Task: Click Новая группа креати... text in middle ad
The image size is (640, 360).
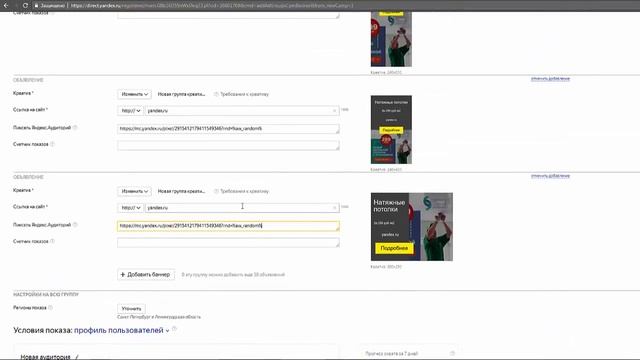Action: [x=181, y=94]
